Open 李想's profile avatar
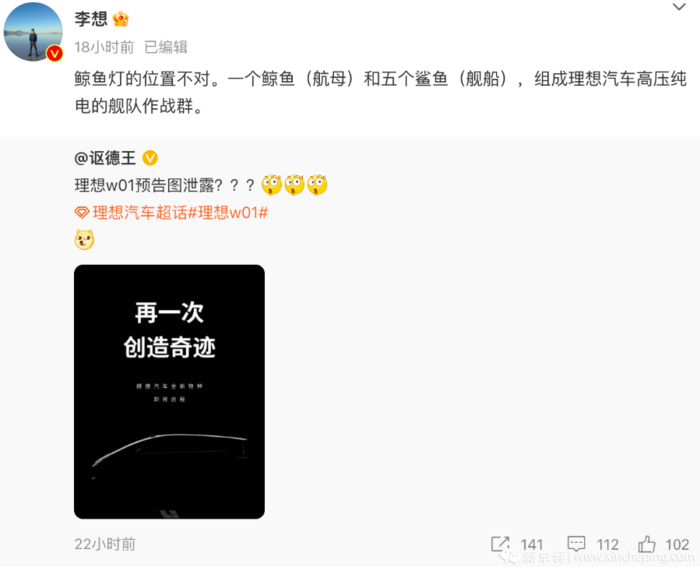The width and height of the screenshot is (700, 567). (33, 32)
